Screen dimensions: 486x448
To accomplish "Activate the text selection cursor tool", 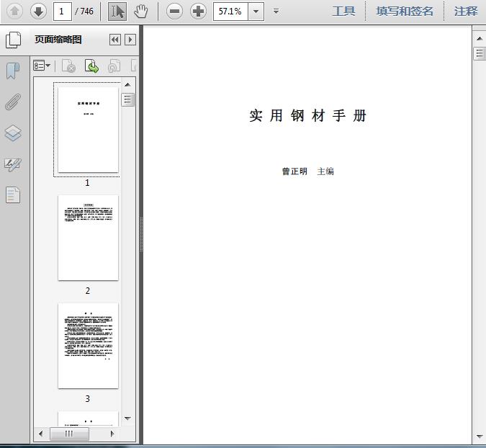I will (x=117, y=11).
